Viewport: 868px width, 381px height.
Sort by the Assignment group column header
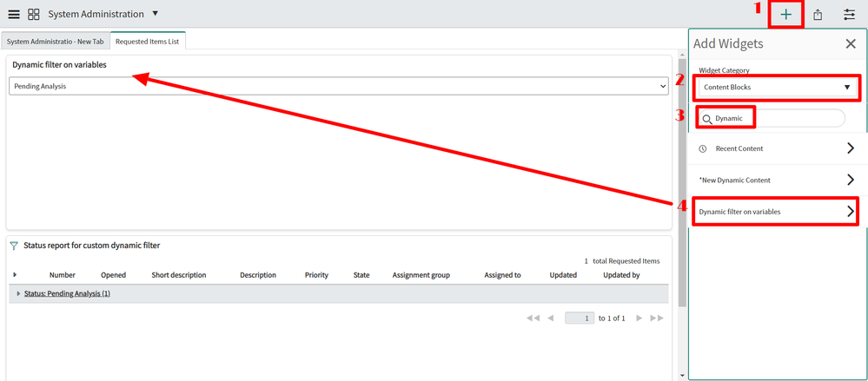click(x=421, y=275)
